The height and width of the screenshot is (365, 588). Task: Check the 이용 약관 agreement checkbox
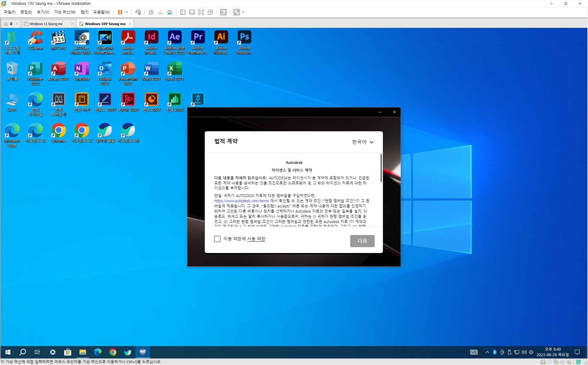[x=217, y=239]
